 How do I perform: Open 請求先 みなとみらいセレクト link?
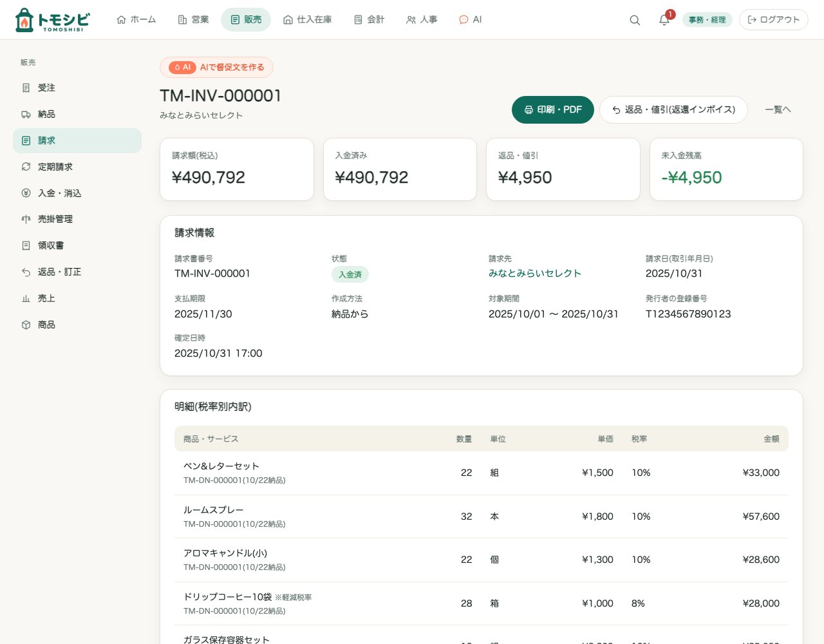pos(535,273)
